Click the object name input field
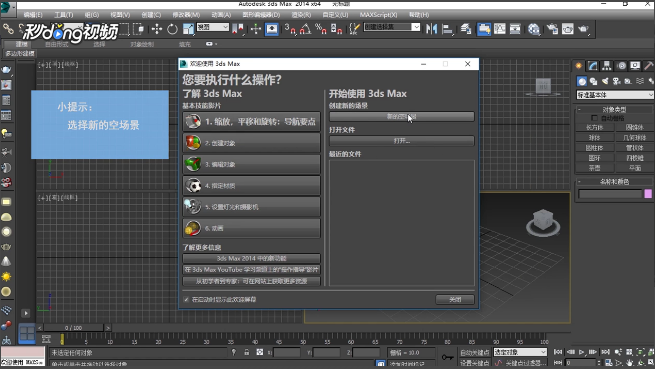 tap(610, 194)
